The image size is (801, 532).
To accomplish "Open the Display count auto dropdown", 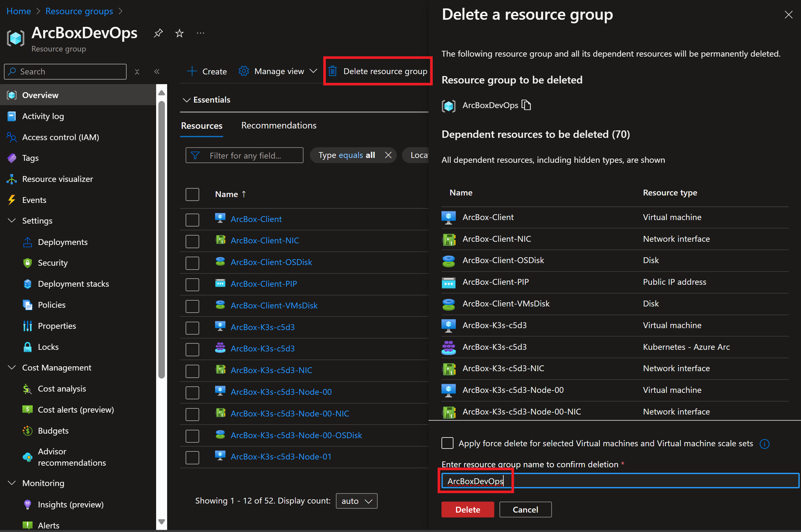I will point(356,501).
